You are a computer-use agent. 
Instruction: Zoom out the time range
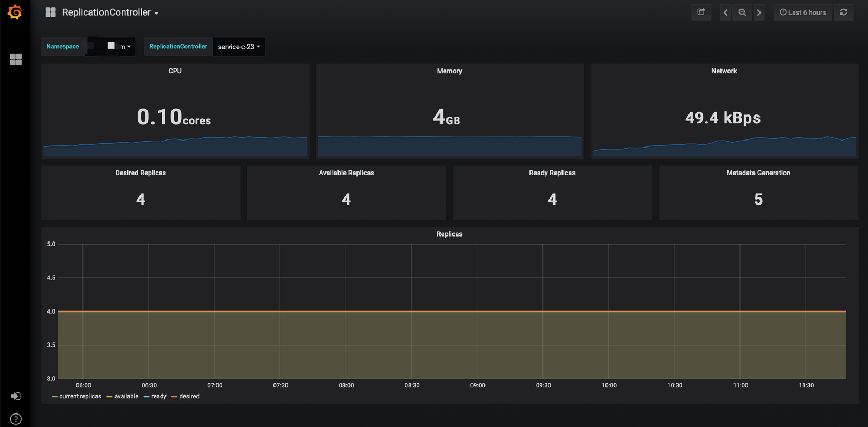click(742, 12)
